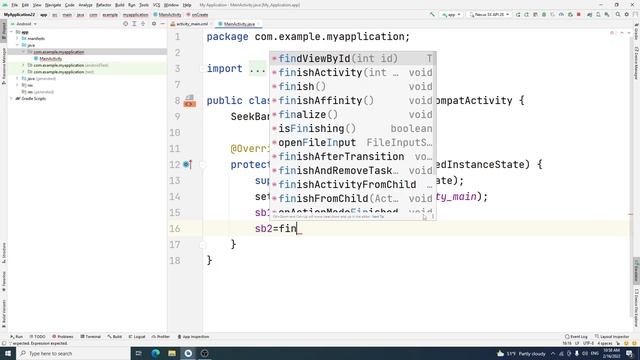Open the Nexus device selector dropdown

[489, 15]
